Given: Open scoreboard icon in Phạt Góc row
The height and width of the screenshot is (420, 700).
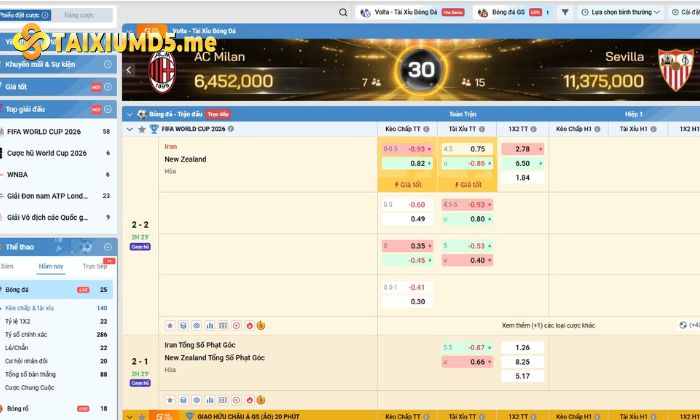Looking at the screenshot, I should [223, 400].
